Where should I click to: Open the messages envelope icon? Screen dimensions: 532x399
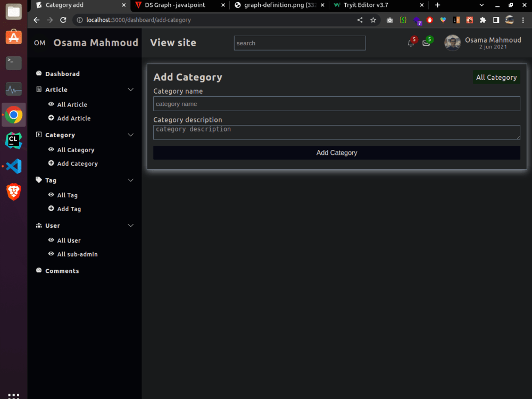click(426, 43)
